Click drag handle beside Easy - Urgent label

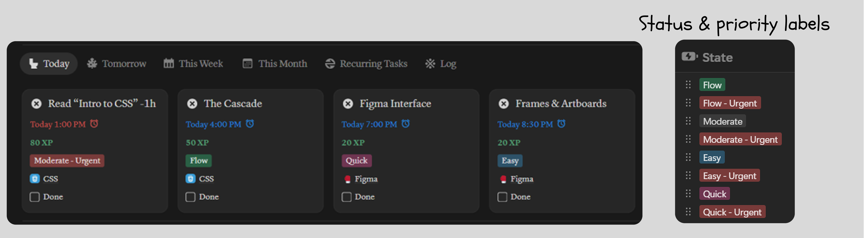click(688, 175)
